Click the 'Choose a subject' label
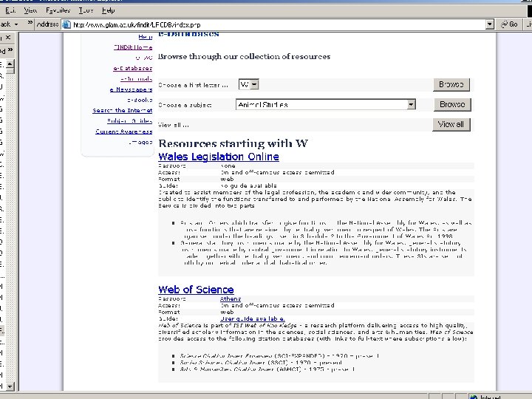The height and width of the screenshot is (399, 532). point(185,105)
